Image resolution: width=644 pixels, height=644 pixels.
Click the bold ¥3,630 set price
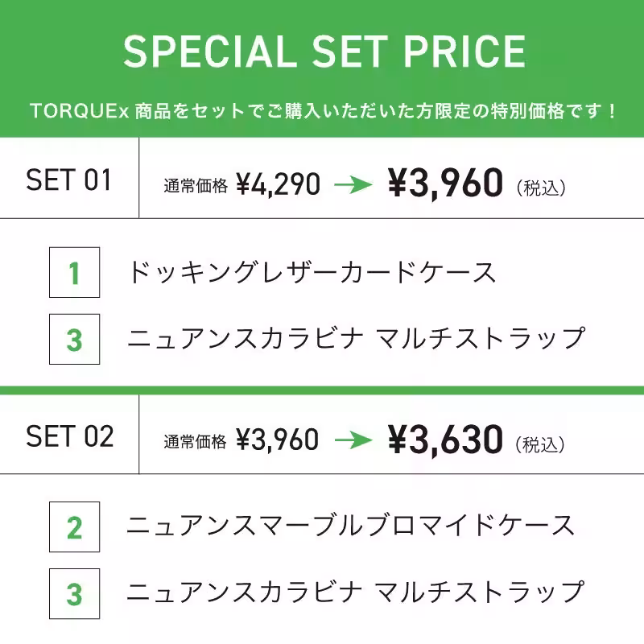(x=445, y=439)
